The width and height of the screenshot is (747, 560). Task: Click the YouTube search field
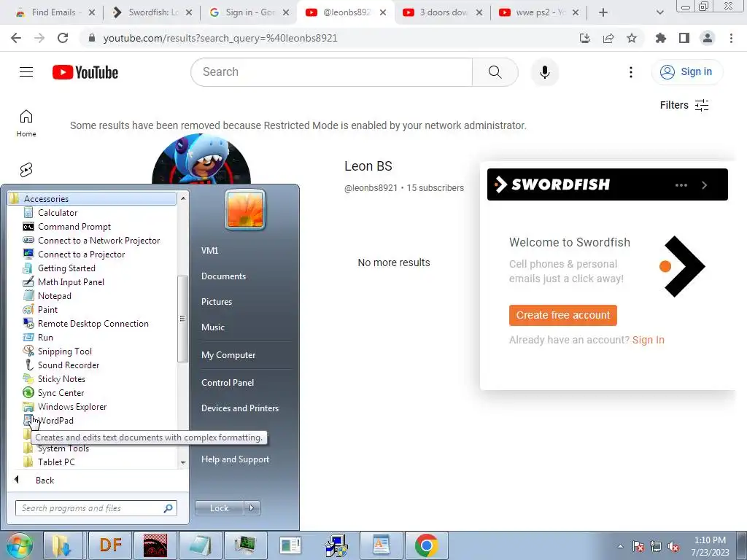[x=332, y=72]
